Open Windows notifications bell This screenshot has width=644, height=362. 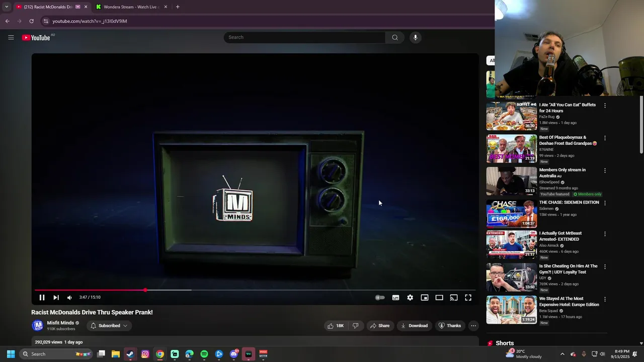click(x=635, y=354)
